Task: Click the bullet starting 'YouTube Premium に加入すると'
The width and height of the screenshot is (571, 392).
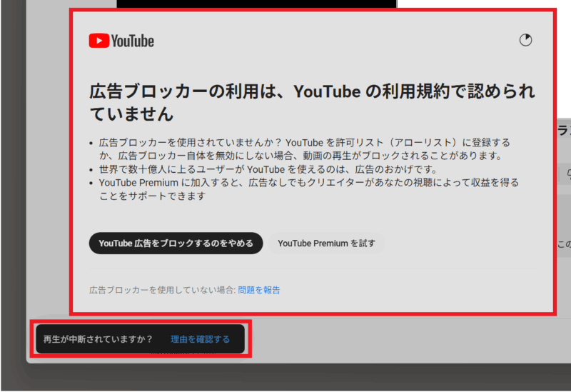Action: tap(309, 189)
